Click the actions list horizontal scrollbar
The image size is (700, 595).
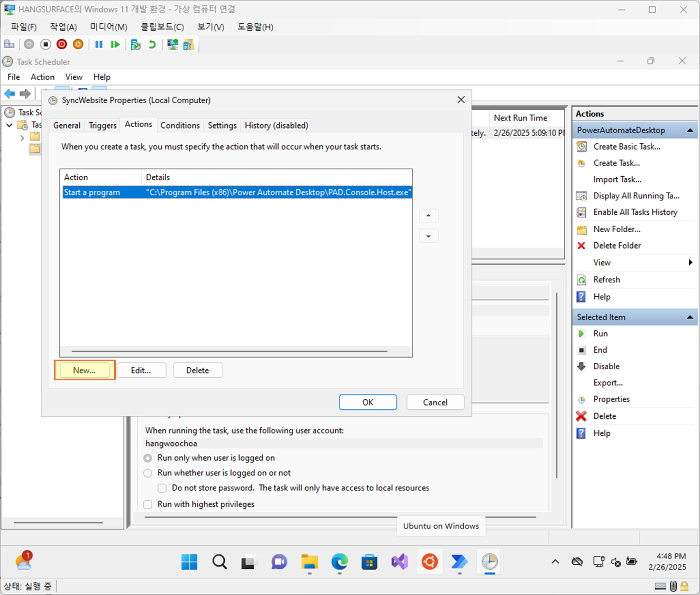pyautogui.click(x=229, y=351)
